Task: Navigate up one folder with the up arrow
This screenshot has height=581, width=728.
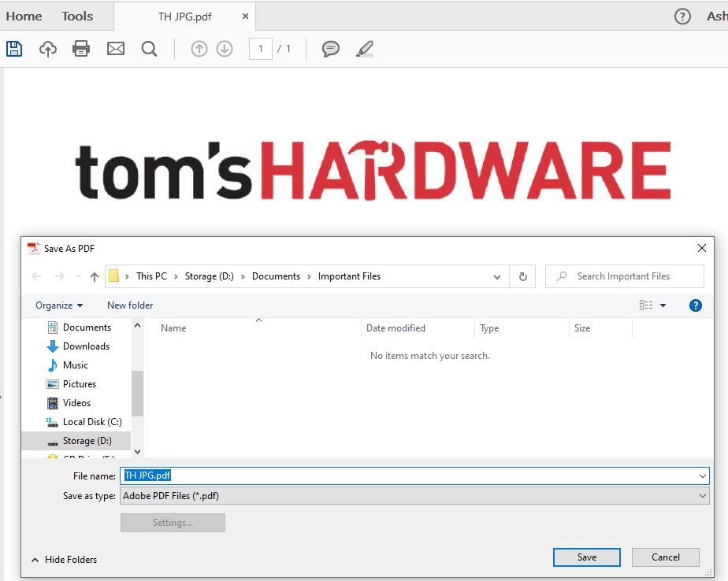Action: pos(93,276)
